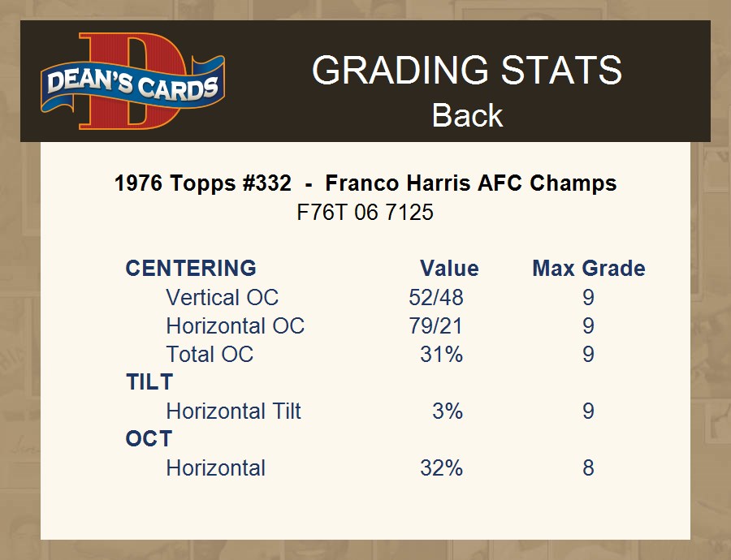Click the Value column header
Viewport: 731px width, 560px height.
[x=449, y=269]
